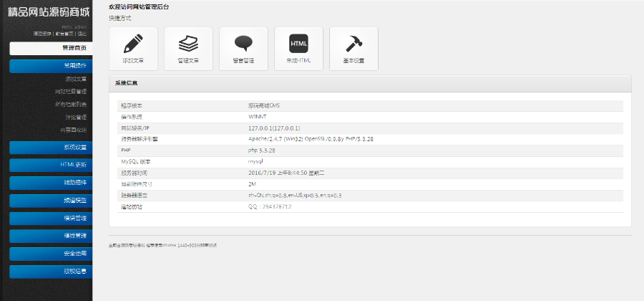644x301 pixels.
Task: Click the 快捷方式 label
Action: coord(120,19)
